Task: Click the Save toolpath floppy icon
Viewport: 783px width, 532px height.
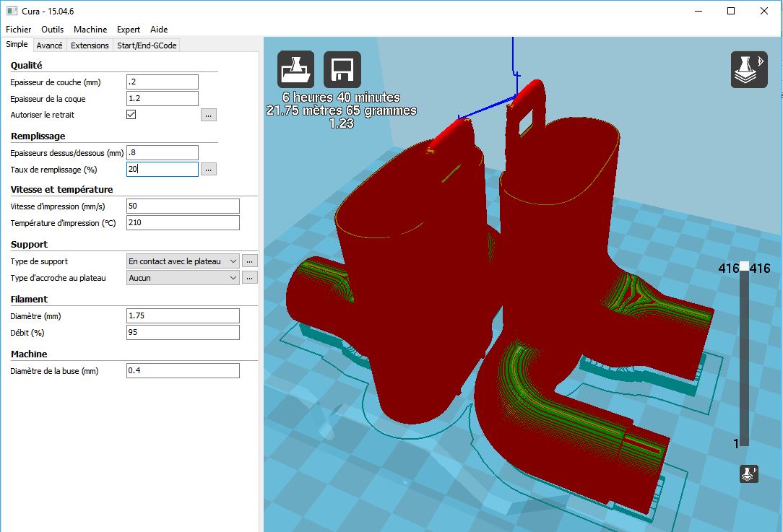Action: click(342, 69)
